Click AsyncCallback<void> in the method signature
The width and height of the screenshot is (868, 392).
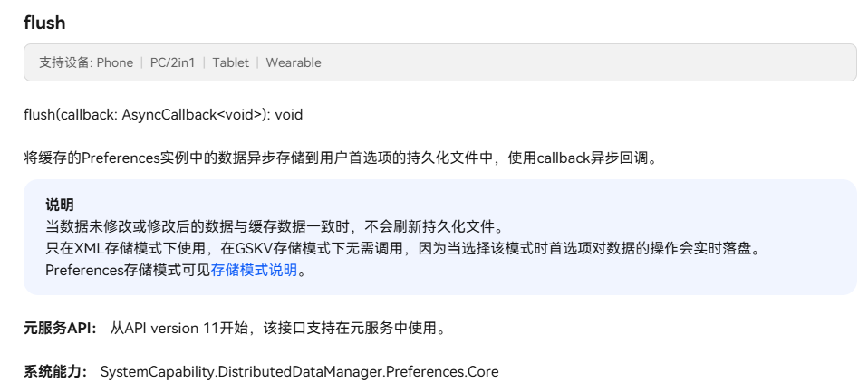coord(194,115)
